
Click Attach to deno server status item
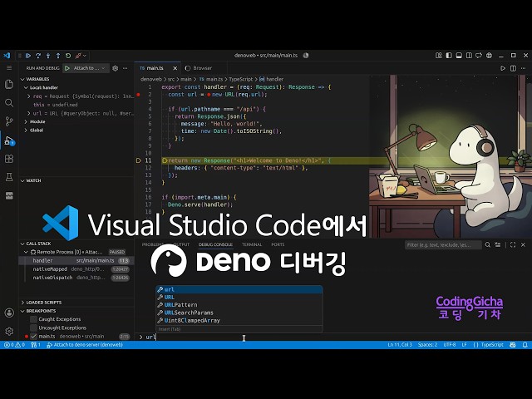coord(85,345)
